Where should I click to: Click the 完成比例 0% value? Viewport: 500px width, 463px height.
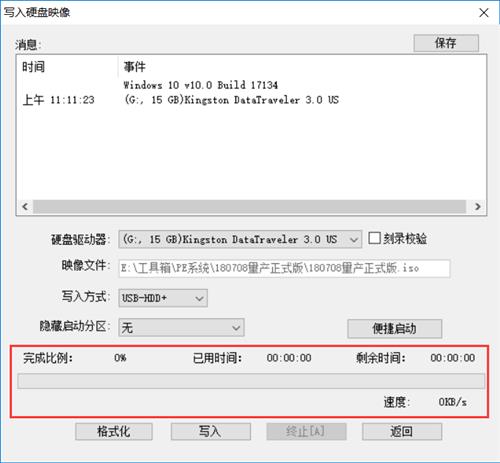pyautogui.click(x=120, y=358)
